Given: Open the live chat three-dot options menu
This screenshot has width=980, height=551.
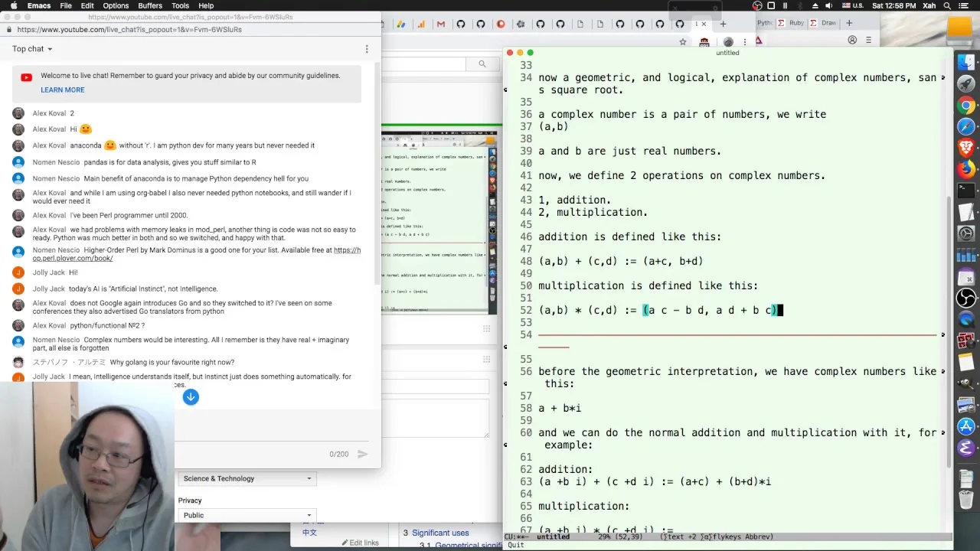Looking at the screenshot, I should [367, 49].
